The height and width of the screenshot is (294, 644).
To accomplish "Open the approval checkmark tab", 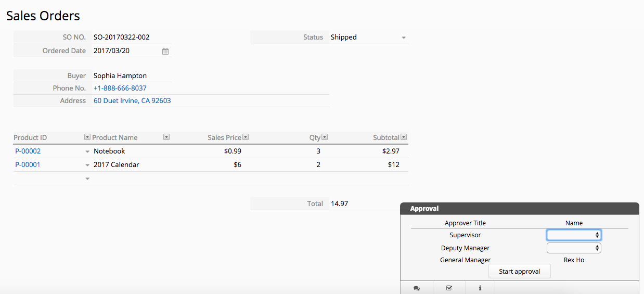I will tap(449, 288).
